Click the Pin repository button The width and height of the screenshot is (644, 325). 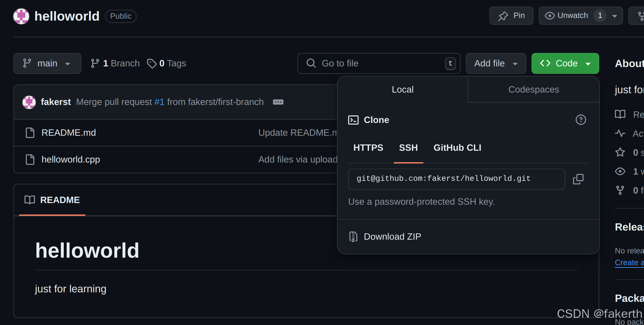(511, 16)
